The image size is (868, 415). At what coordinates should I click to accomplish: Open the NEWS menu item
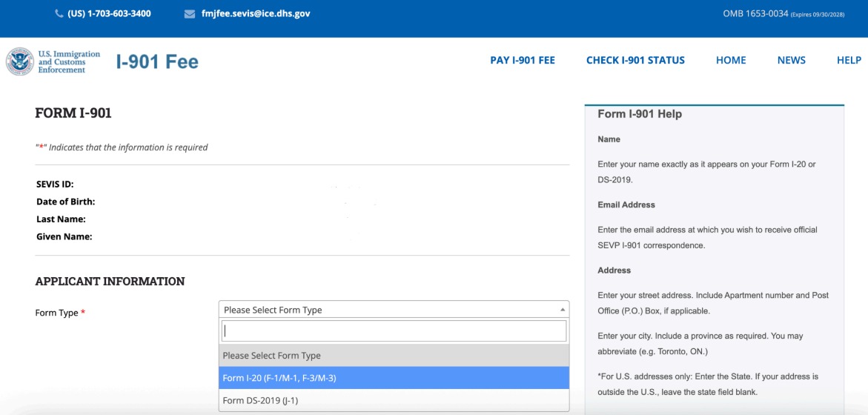(x=791, y=60)
